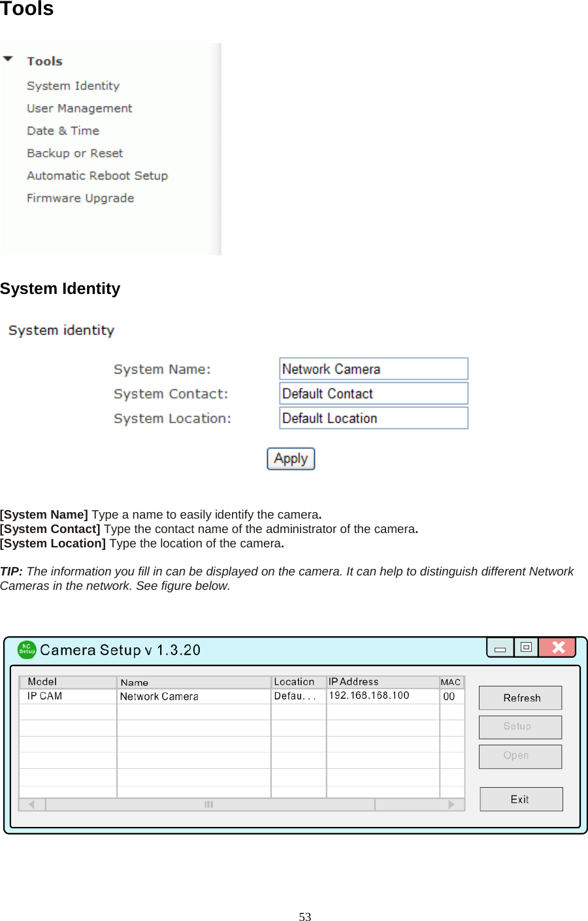The height and width of the screenshot is (921, 588).
Task: Click the left scroll arrow in the table
Action: (x=31, y=804)
